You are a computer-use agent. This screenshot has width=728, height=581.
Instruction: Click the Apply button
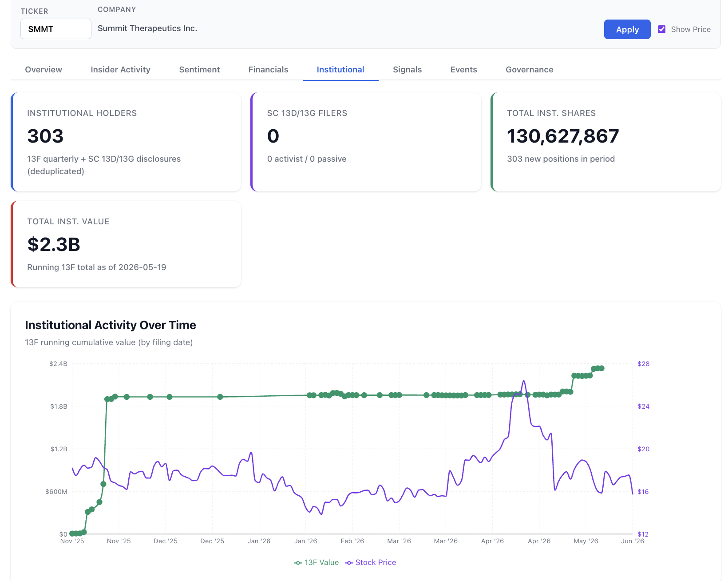click(x=627, y=29)
